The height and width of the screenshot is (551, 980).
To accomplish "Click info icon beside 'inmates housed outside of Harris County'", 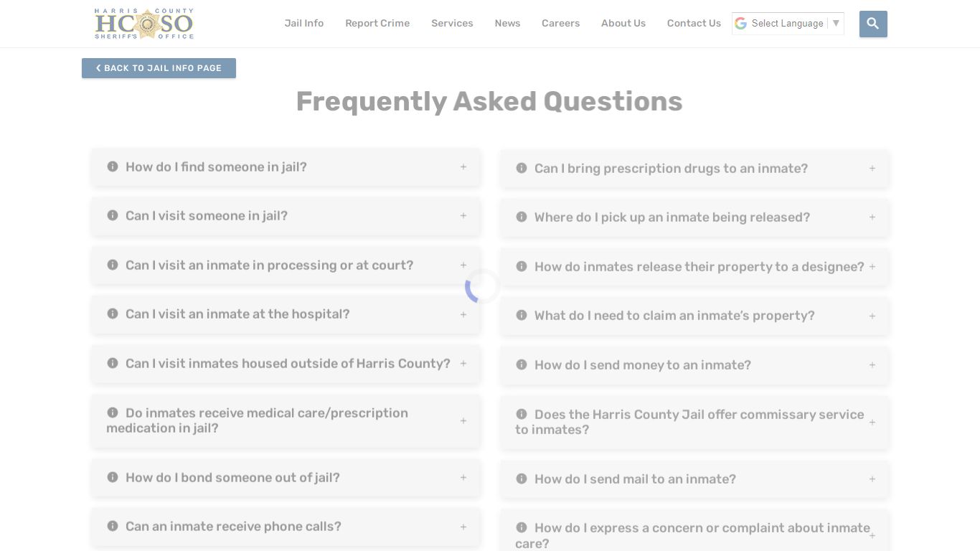I will pyautogui.click(x=113, y=363).
